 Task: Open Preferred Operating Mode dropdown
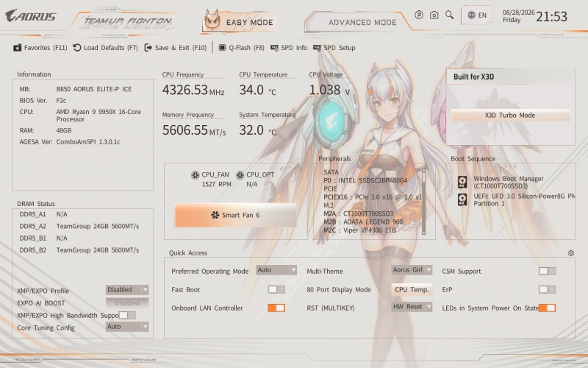tap(276, 270)
